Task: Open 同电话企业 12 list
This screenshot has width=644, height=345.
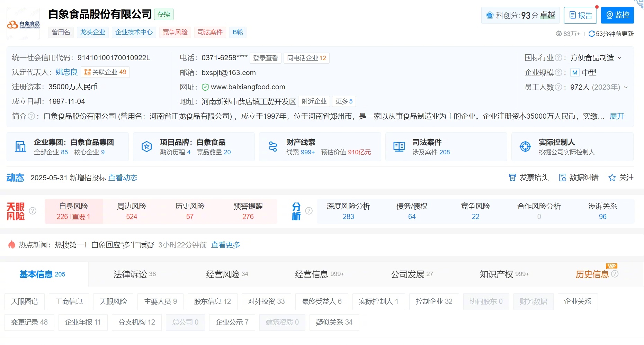Action: pos(306,58)
